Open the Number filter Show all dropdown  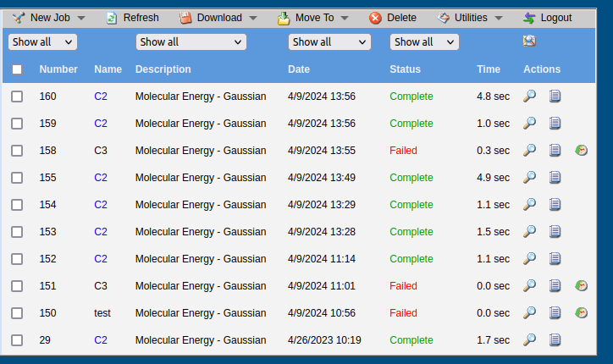42,41
